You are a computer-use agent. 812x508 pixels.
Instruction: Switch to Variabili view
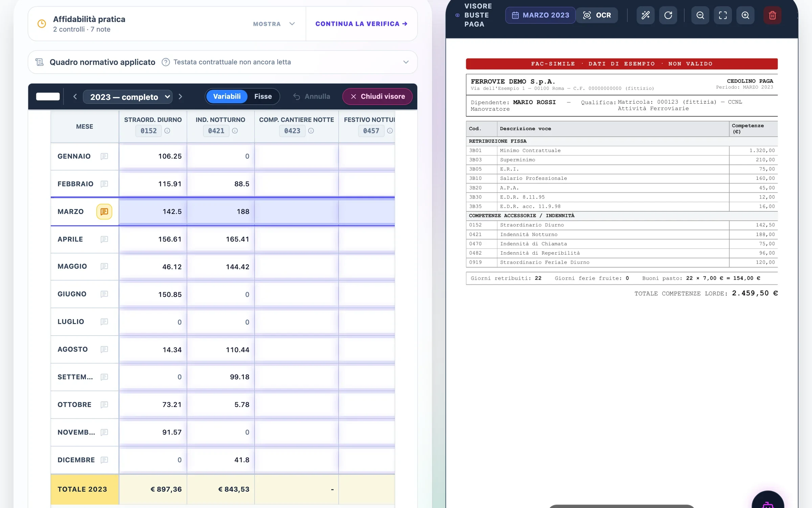coord(227,97)
